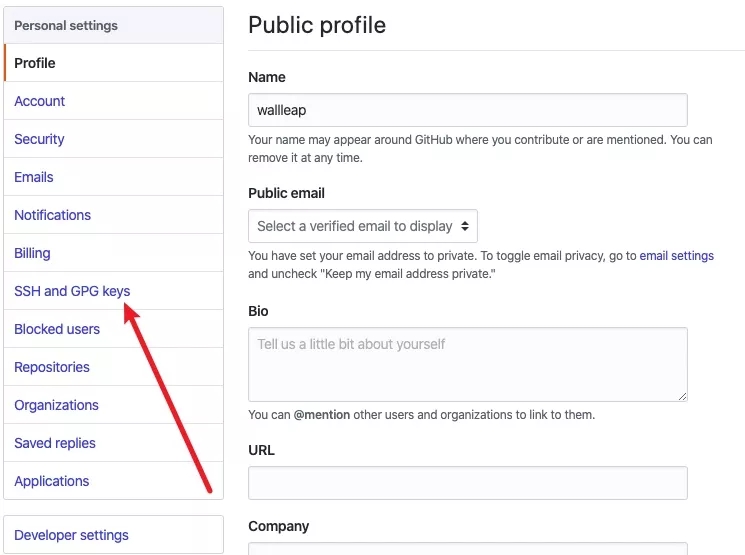The height and width of the screenshot is (555, 745).
Task: Select Billing in the sidebar
Action: coord(32,253)
